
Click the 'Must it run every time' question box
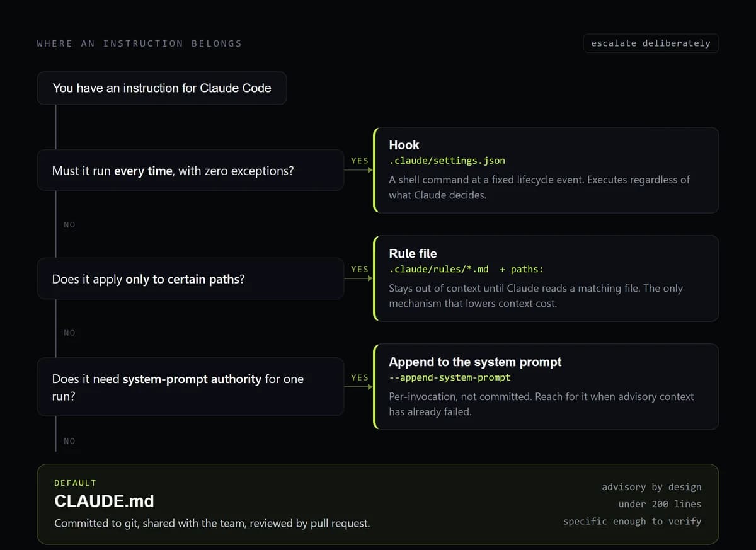coord(190,170)
